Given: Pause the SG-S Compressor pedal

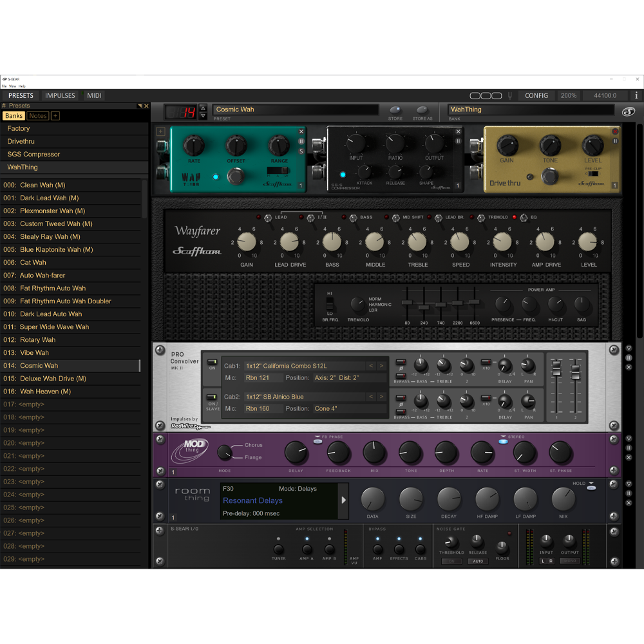Looking at the screenshot, I should [459, 141].
